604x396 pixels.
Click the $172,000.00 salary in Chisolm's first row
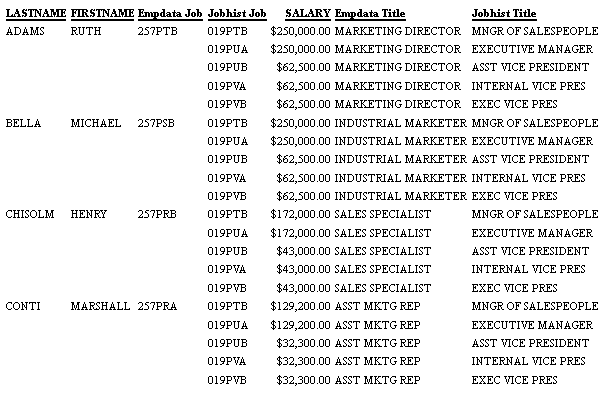pyautogui.click(x=300, y=214)
